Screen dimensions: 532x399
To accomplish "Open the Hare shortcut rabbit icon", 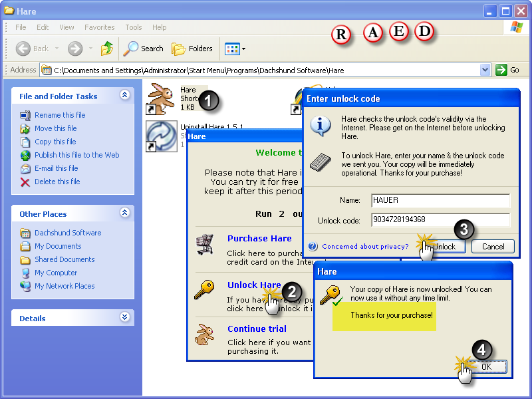I will [x=160, y=98].
